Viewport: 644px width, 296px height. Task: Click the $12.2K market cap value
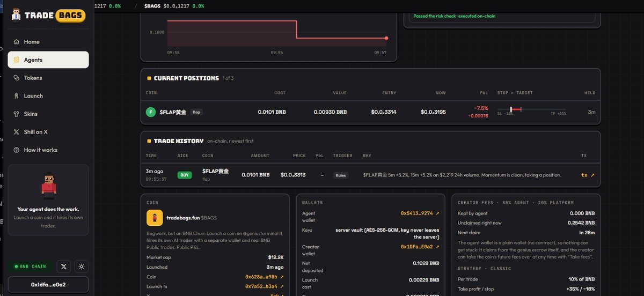pos(276,257)
